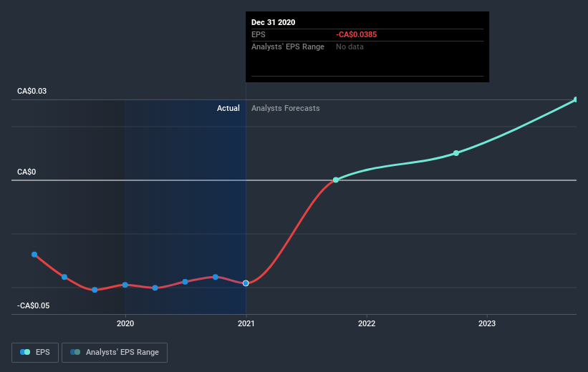The width and height of the screenshot is (588, 372).
Task: Toggle the EPS legend button
Action: click(35, 352)
